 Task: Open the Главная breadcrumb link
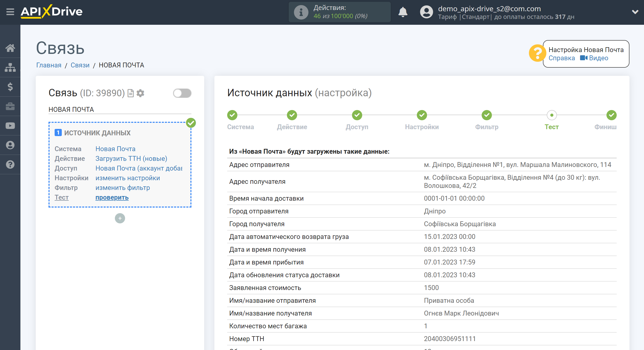click(49, 65)
